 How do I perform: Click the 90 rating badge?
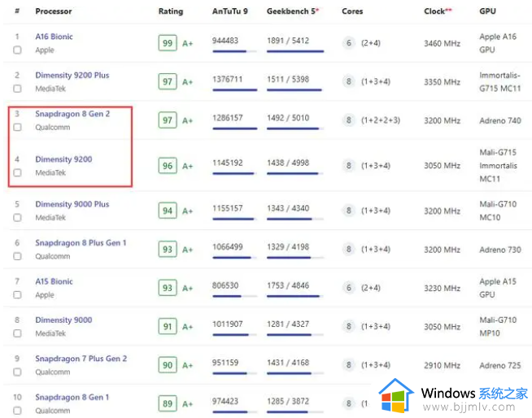click(x=168, y=365)
